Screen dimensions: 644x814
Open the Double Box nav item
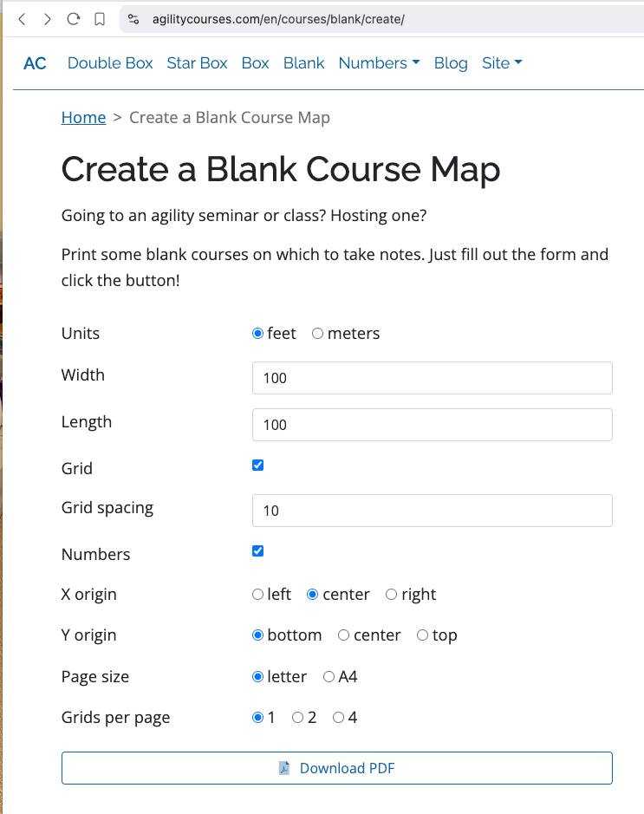110,62
